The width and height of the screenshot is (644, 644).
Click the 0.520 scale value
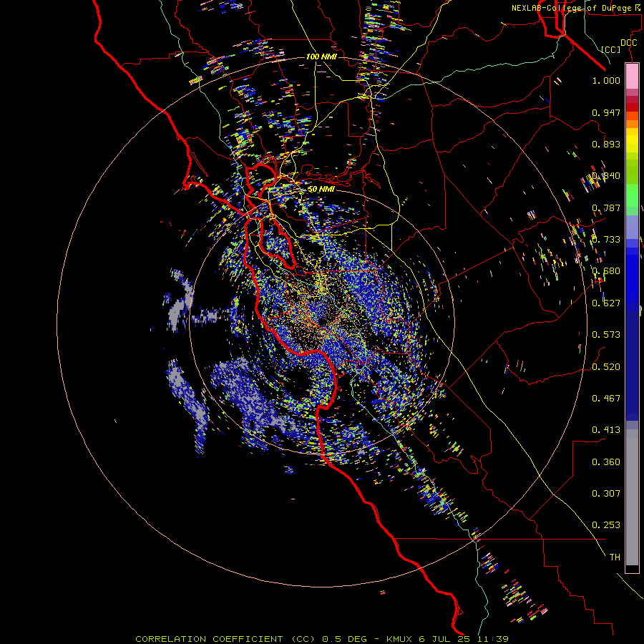(606, 367)
